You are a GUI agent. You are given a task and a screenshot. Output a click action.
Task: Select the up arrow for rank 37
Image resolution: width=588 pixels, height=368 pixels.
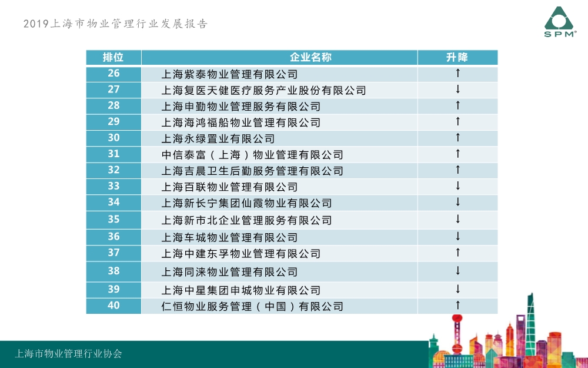[x=457, y=253]
